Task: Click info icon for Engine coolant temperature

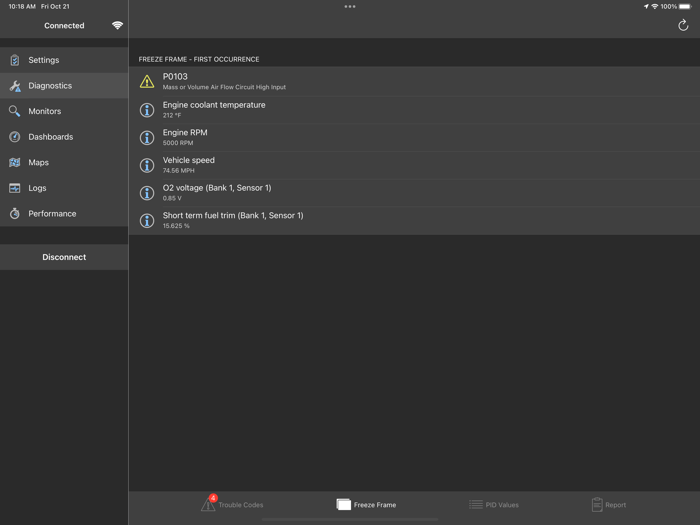Action: [147, 110]
